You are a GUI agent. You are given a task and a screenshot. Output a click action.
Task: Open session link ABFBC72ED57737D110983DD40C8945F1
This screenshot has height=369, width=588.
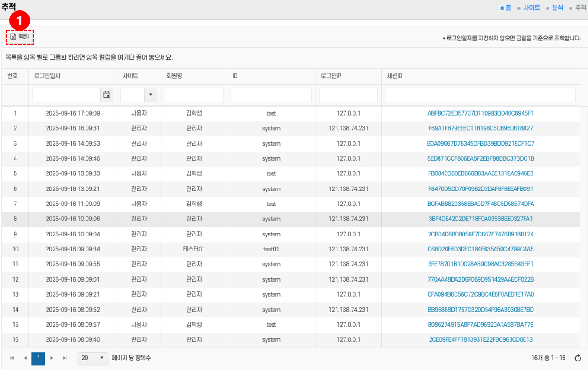click(480, 113)
